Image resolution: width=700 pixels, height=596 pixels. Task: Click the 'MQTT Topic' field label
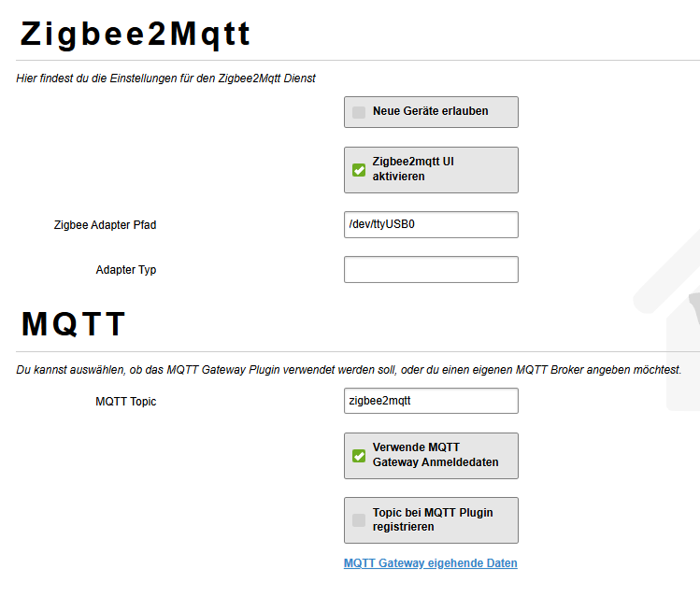click(x=126, y=402)
